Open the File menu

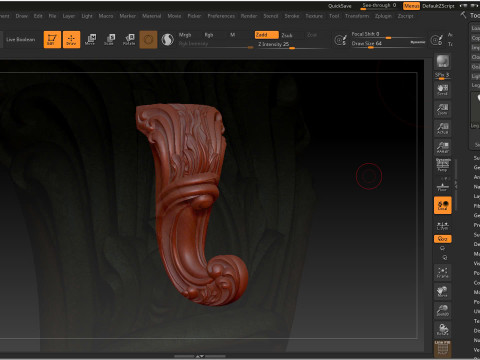52,16
